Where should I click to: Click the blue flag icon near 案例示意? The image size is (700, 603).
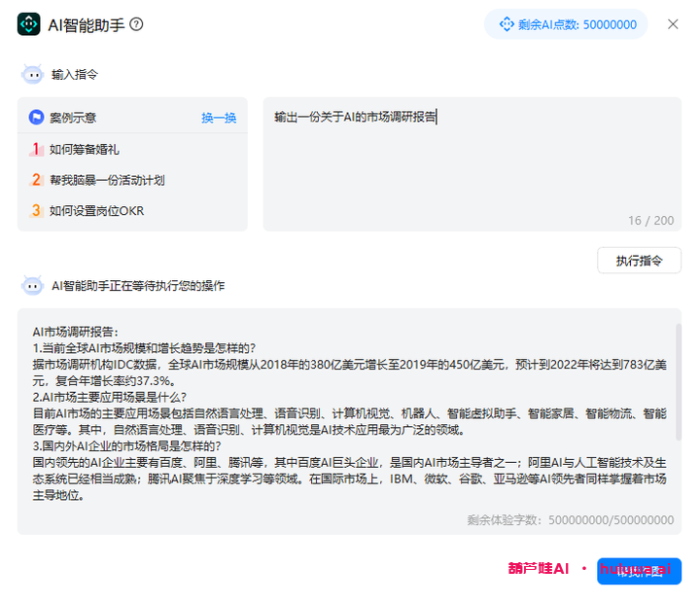[x=36, y=118]
